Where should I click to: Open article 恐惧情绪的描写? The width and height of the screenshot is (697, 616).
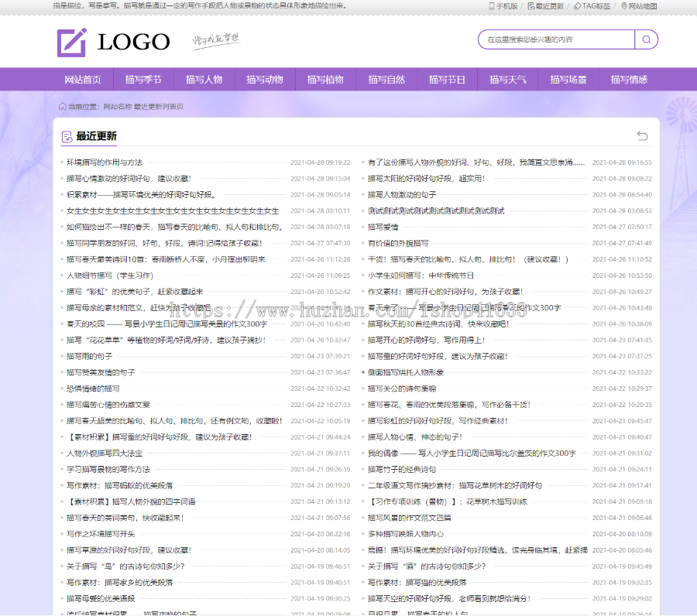[93, 388]
